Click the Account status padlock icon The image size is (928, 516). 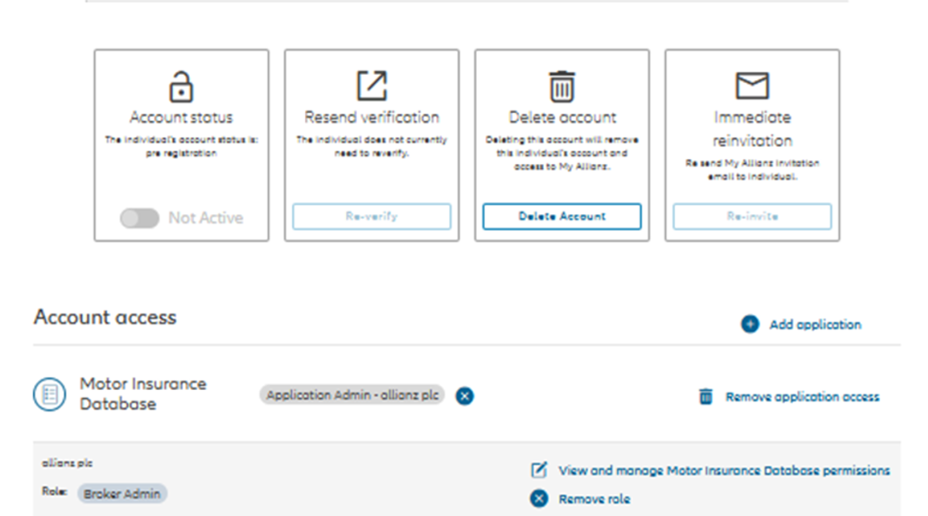[x=181, y=87]
